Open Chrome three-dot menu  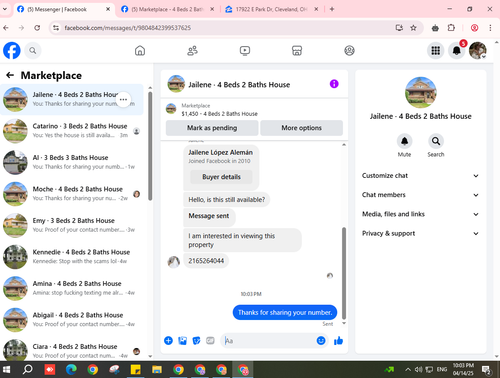490,28
